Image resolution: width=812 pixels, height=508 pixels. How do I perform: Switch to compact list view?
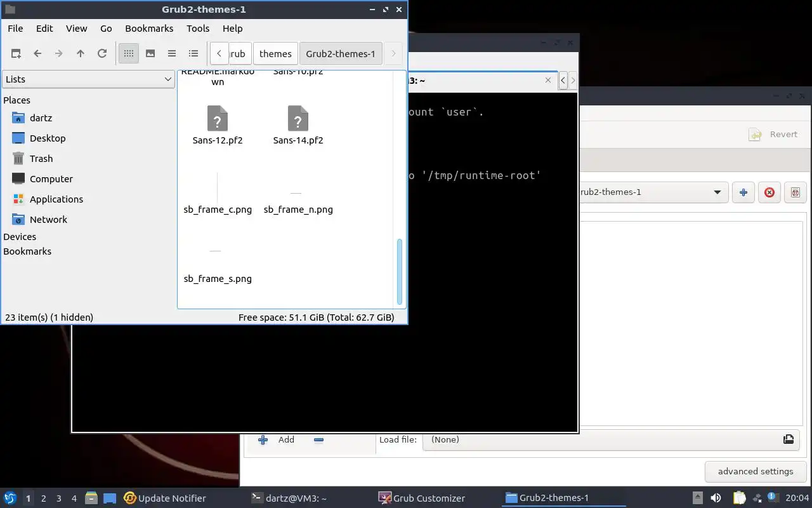172,54
